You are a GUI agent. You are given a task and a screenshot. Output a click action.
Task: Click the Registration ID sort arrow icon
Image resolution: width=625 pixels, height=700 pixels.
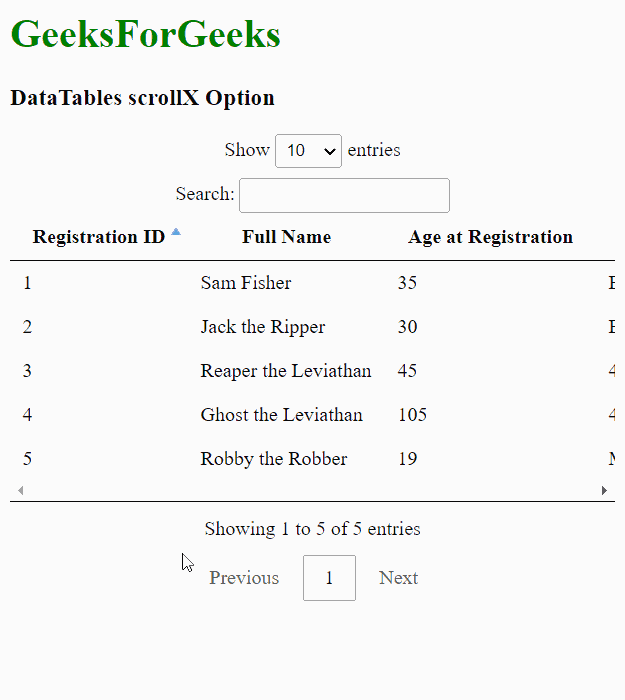pyautogui.click(x=176, y=232)
